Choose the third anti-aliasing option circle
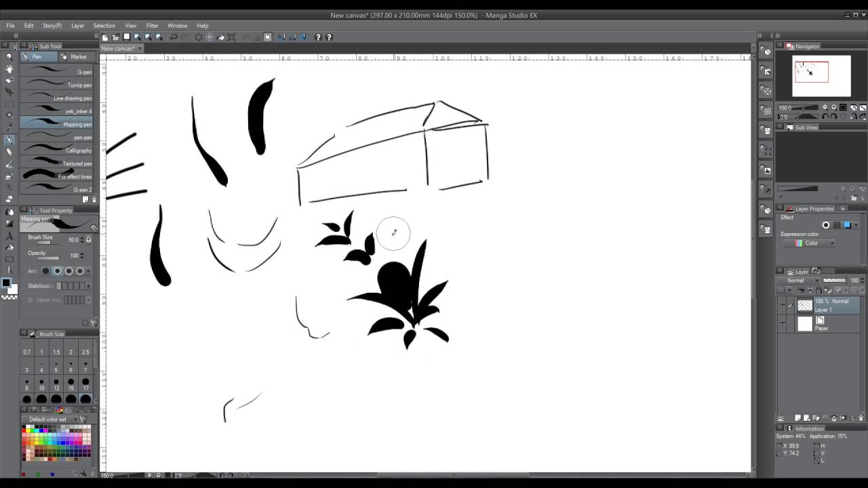 pos(68,271)
